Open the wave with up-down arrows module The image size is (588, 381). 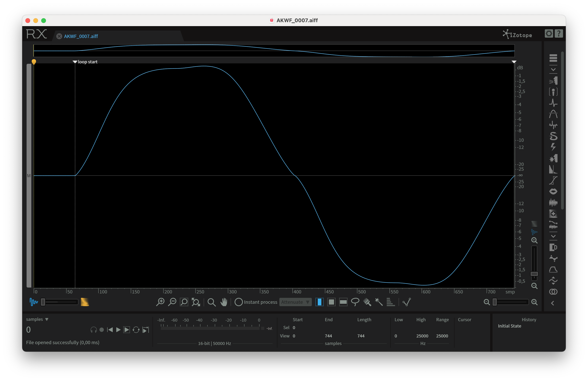tap(553, 281)
